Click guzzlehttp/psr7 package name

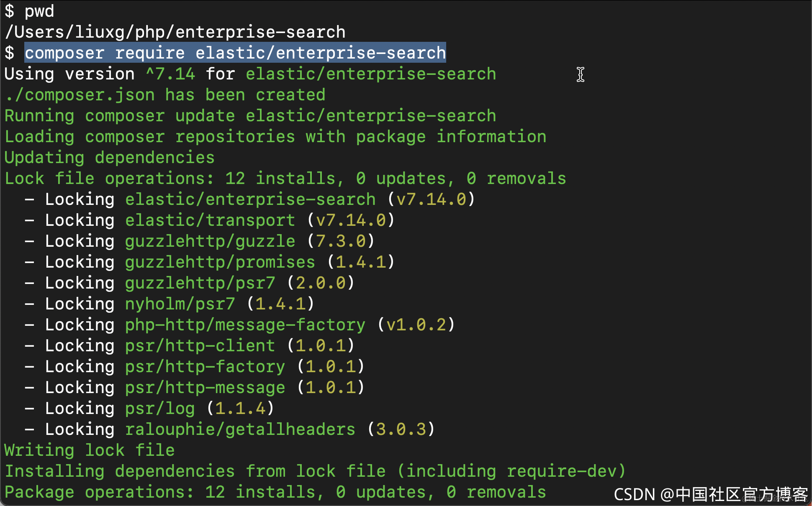tap(200, 283)
